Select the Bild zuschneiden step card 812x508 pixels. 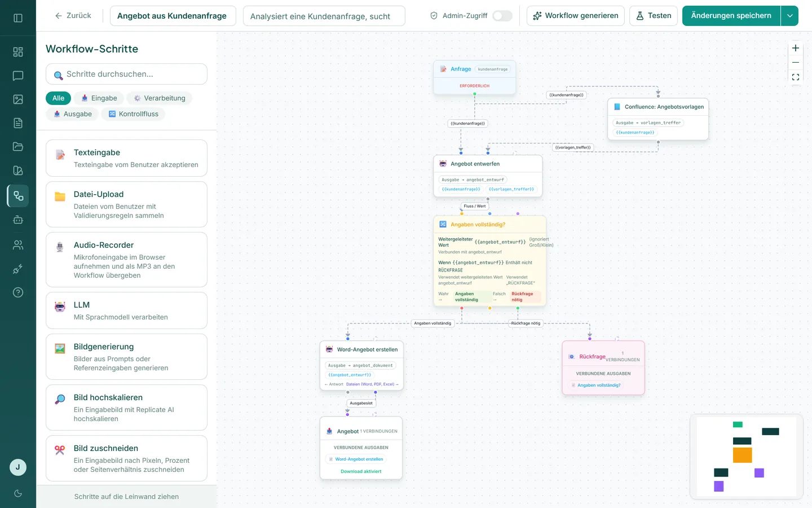click(126, 458)
